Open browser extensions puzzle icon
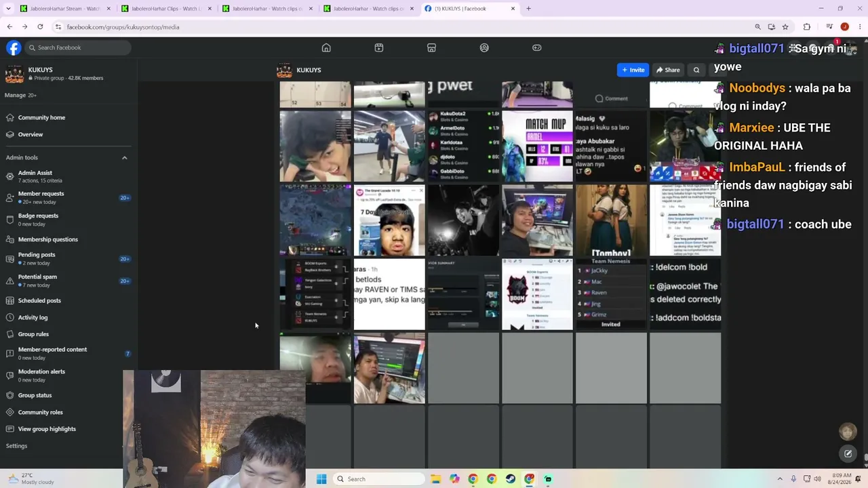The image size is (868, 488). coord(806,27)
